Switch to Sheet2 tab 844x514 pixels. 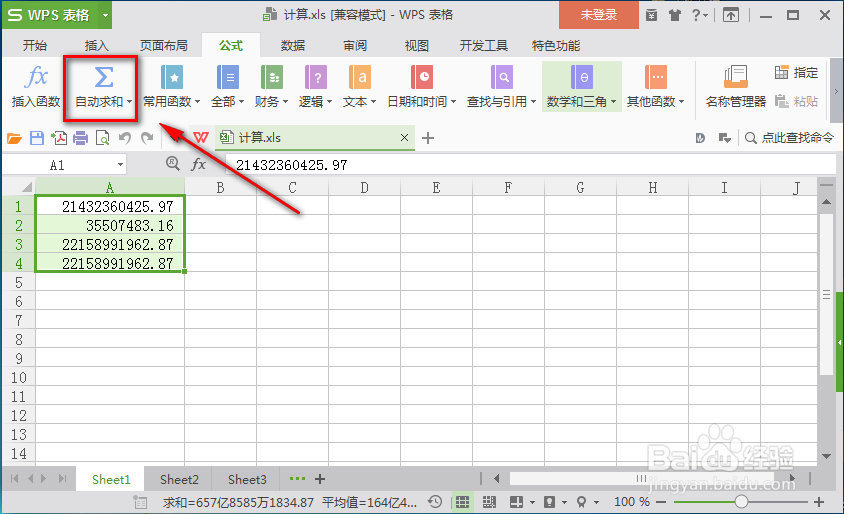(179, 480)
